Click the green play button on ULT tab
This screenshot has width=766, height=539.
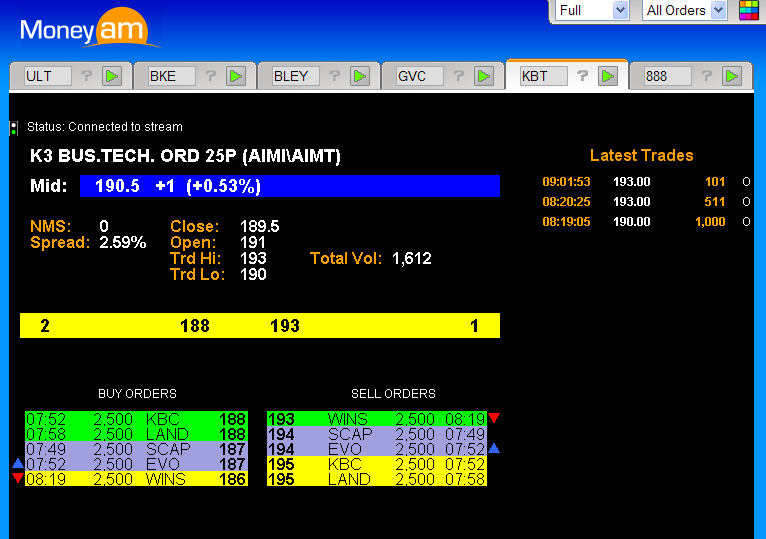pos(112,76)
